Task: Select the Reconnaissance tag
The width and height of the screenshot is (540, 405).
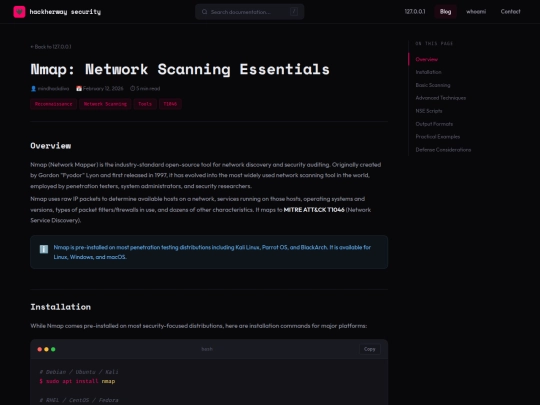Action: click(x=53, y=104)
